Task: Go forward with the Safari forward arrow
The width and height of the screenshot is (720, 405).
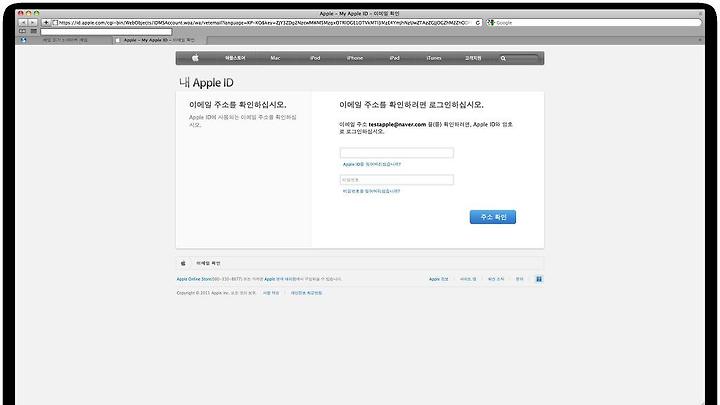Action: [32, 22]
